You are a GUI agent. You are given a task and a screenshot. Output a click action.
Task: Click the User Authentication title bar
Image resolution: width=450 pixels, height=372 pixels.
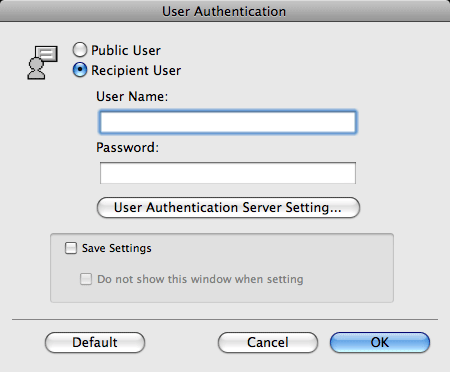tap(225, 11)
